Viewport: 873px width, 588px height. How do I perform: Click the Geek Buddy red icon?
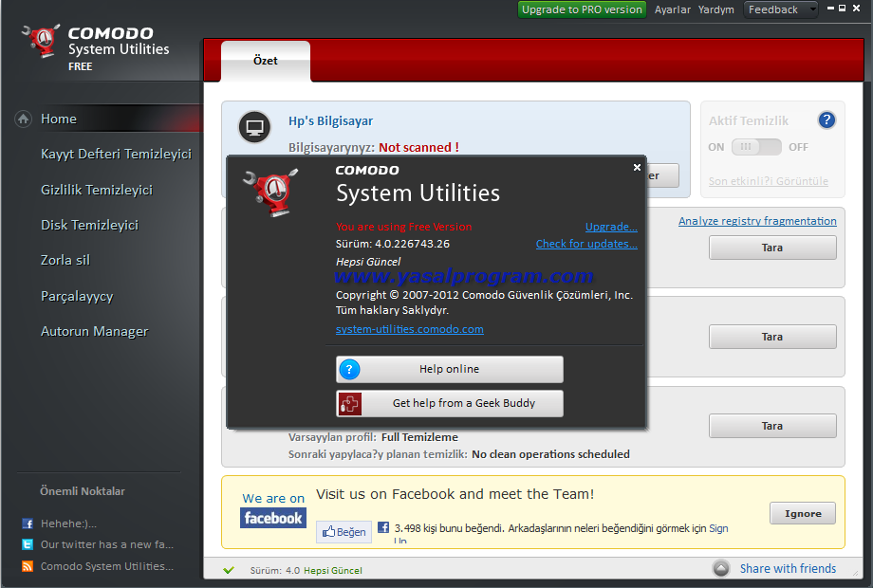tap(349, 403)
